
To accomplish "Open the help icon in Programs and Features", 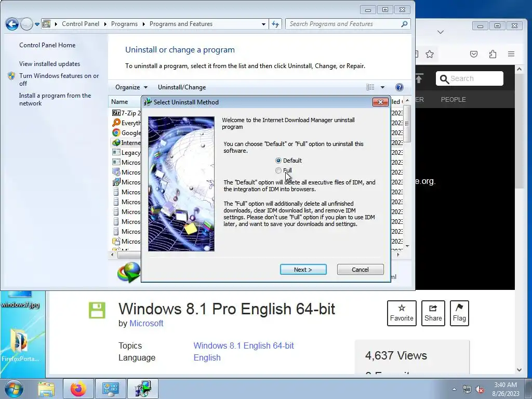I will pyautogui.click(x=400, y=87).
